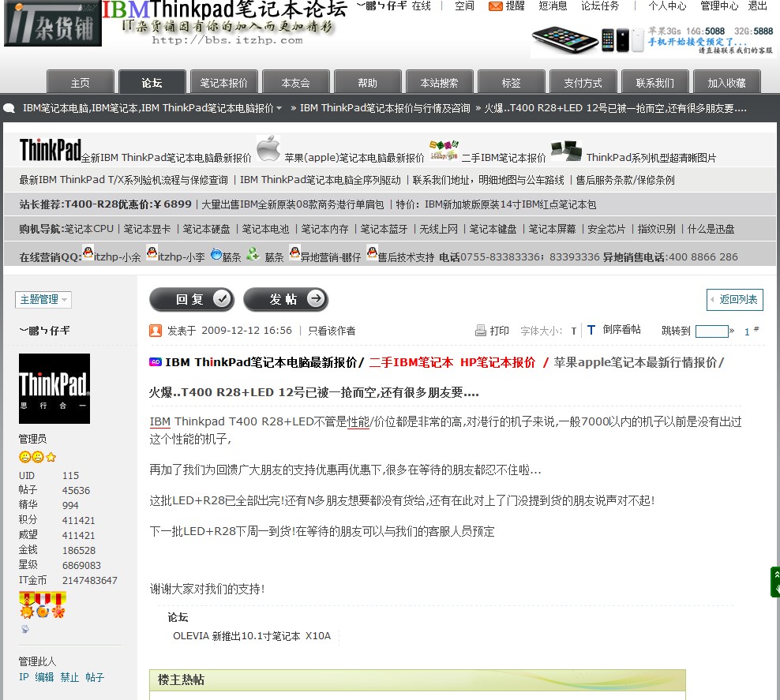
Task: Open the 本站搜索 tab
Action: 440,83
